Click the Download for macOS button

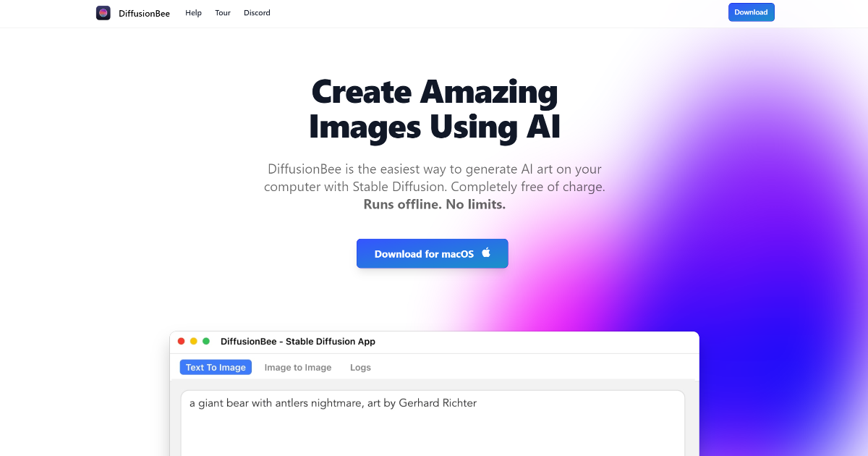[432, 254]
